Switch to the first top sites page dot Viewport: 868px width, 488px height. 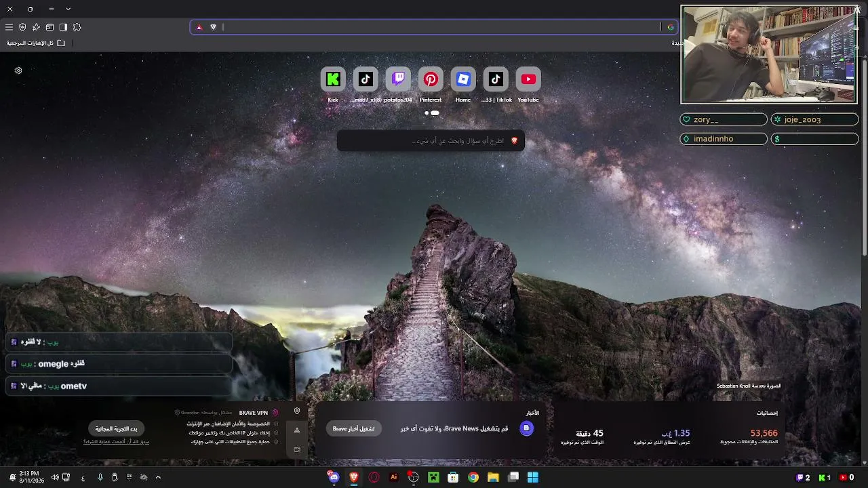[427, 113]
